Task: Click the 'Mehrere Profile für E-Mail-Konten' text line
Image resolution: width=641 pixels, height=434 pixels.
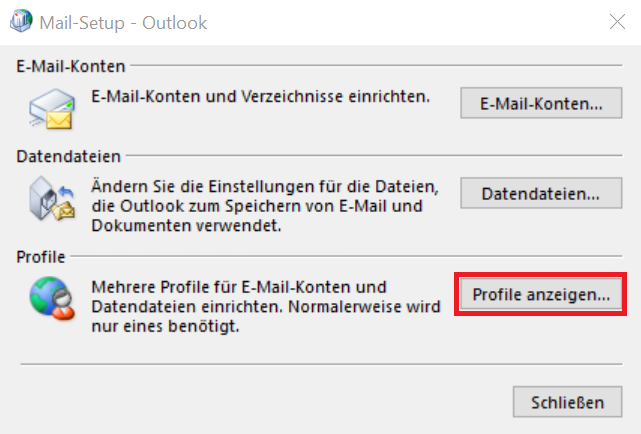Action: point(238,286)
